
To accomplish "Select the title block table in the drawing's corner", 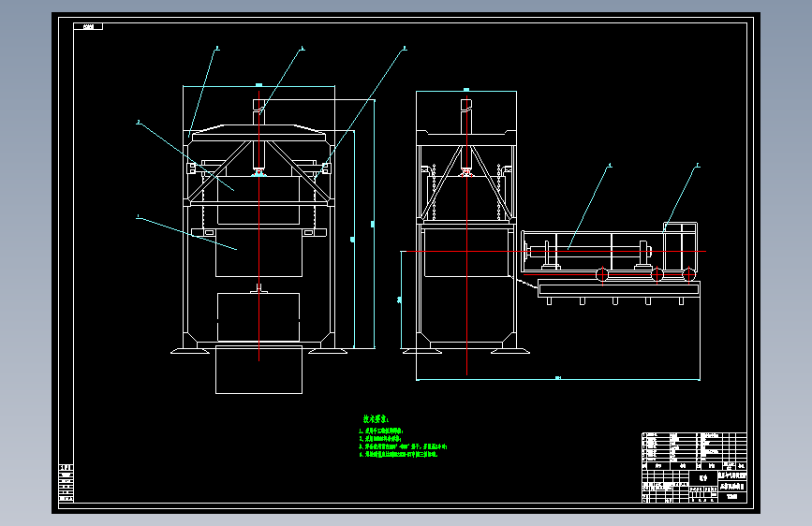I will [x=694, y=467].
